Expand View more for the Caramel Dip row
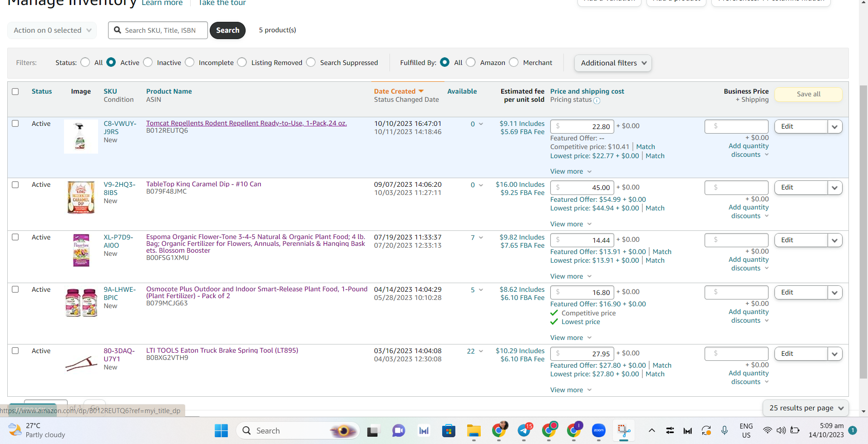The image size is (868, 444). tap(571, 224)
